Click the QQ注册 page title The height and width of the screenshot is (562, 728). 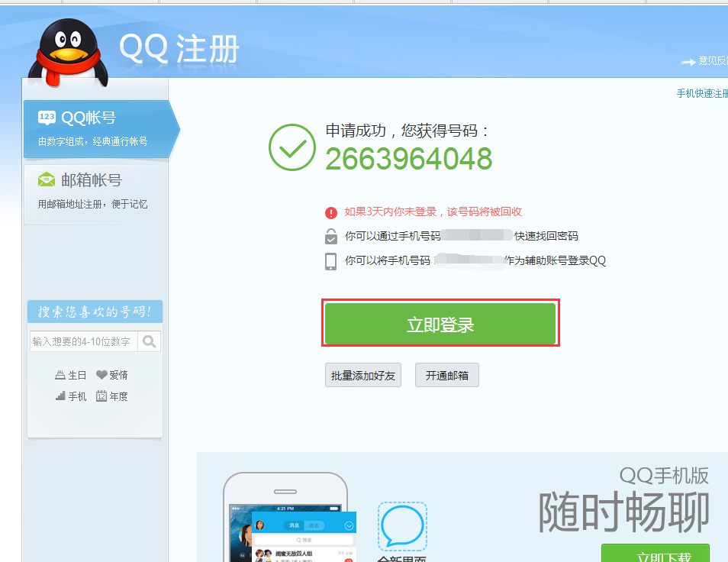click(179, 48)
